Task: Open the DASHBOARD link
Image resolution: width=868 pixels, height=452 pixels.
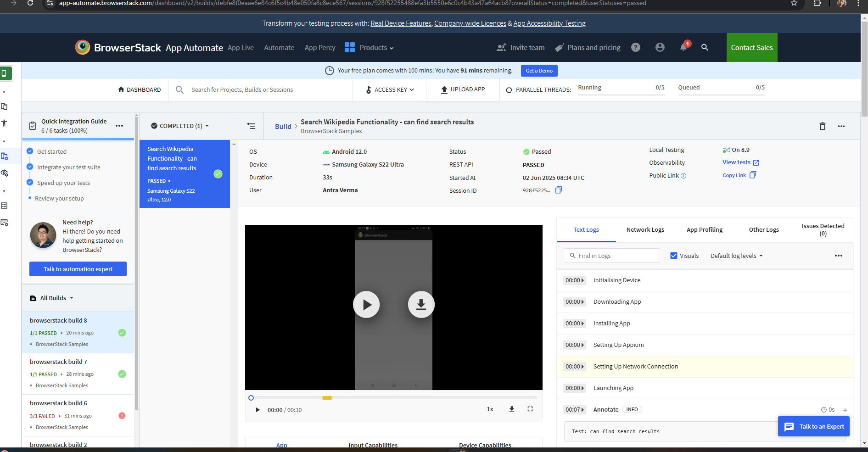Action: point(139,89)
